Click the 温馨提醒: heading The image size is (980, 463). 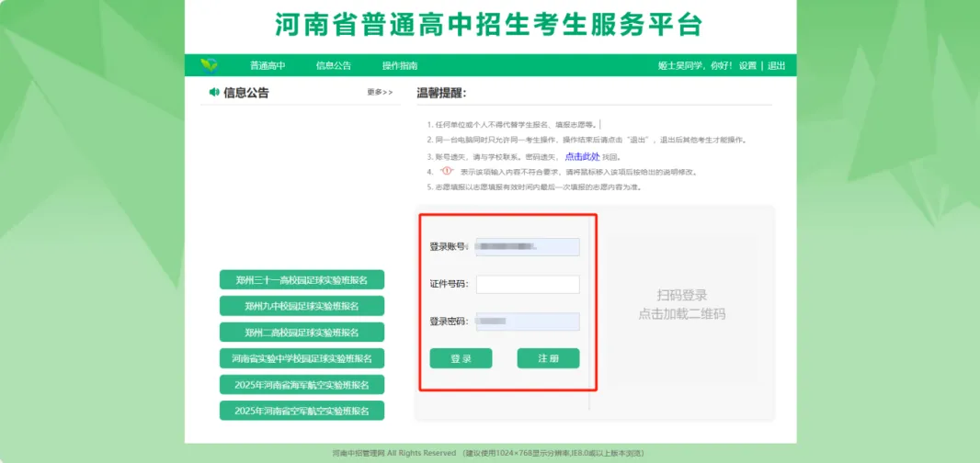(442, 93)
